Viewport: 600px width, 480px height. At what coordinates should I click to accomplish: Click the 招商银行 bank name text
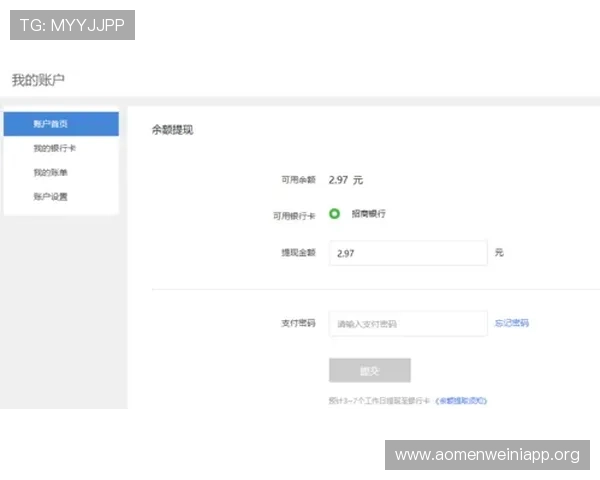368,214
